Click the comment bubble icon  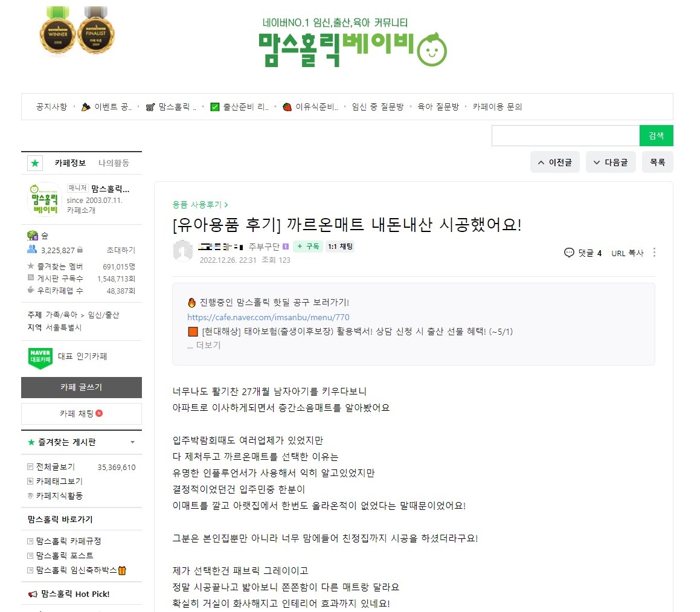point(569,253)
